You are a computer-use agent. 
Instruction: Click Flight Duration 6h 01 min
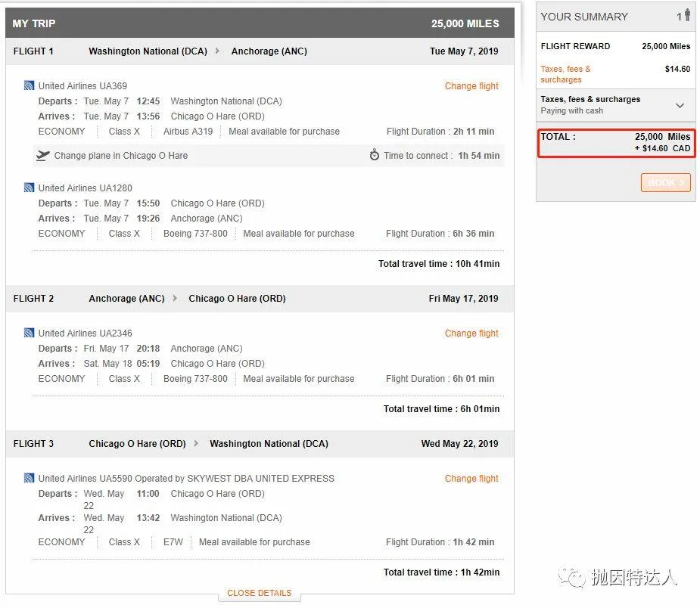click(440, 379)
